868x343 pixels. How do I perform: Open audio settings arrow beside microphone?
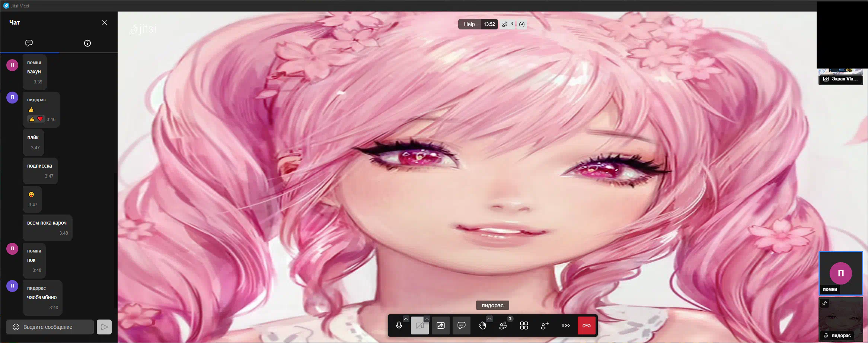pos(406,319)
